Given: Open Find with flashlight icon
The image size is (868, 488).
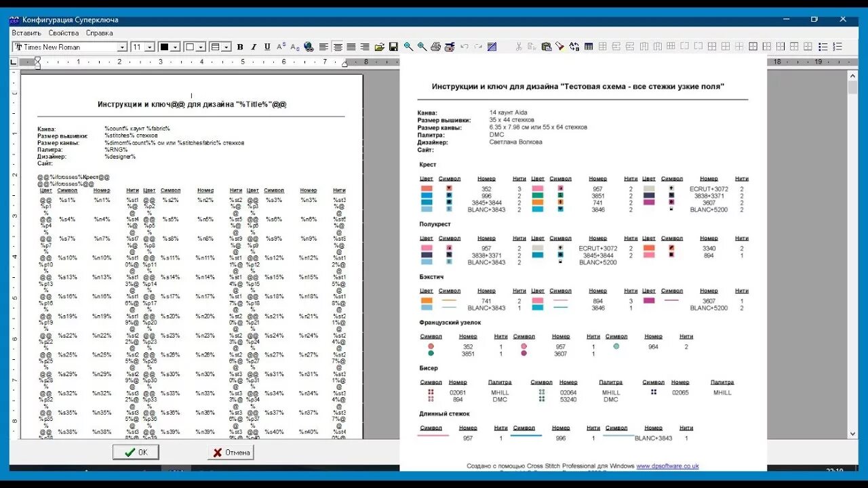Looking at the screenshot, I should pyautogui.click(x=560, y=47).
